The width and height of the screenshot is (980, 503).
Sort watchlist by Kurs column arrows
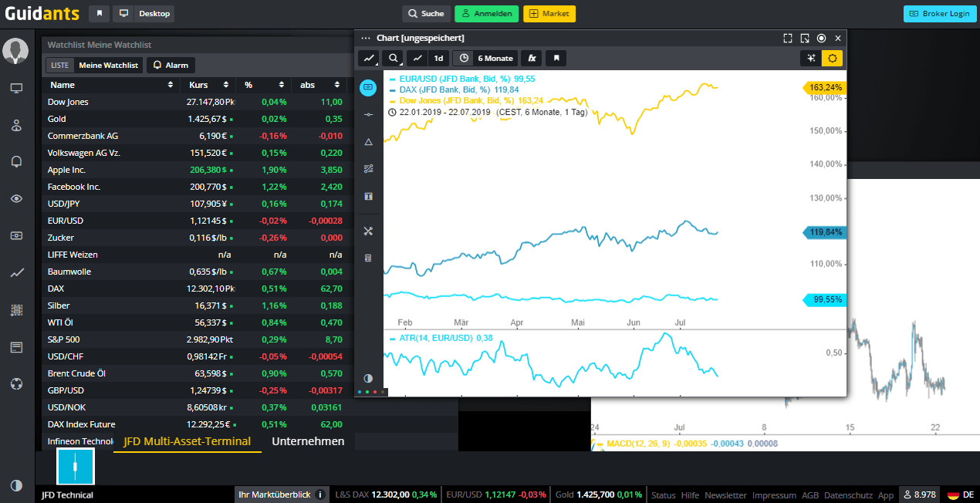[x=226, y=85]
